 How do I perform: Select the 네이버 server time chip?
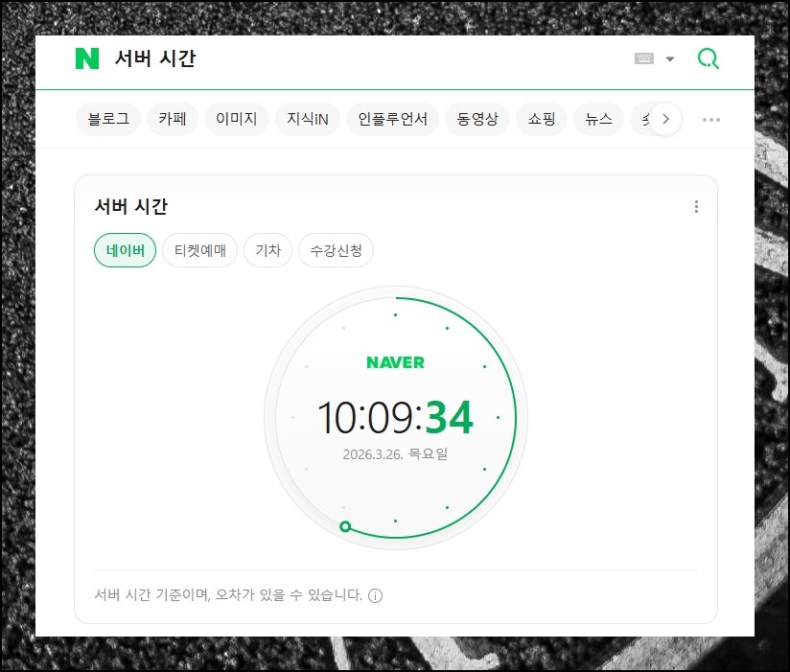tap(125, 250)
